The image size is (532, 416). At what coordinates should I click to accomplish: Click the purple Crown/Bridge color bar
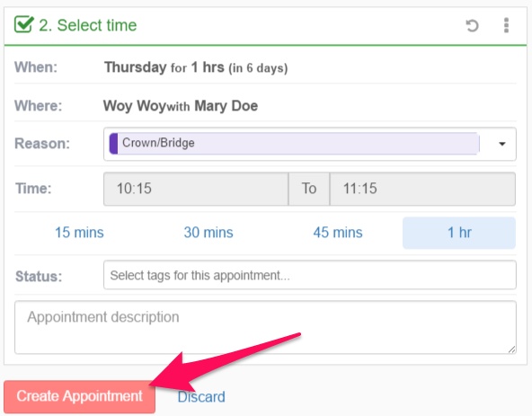113,144
